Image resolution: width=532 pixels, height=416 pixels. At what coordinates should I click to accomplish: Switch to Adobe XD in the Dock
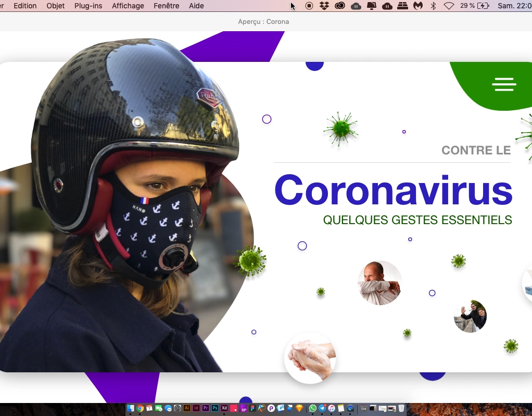pyautogui.click(x=224, y=408)
